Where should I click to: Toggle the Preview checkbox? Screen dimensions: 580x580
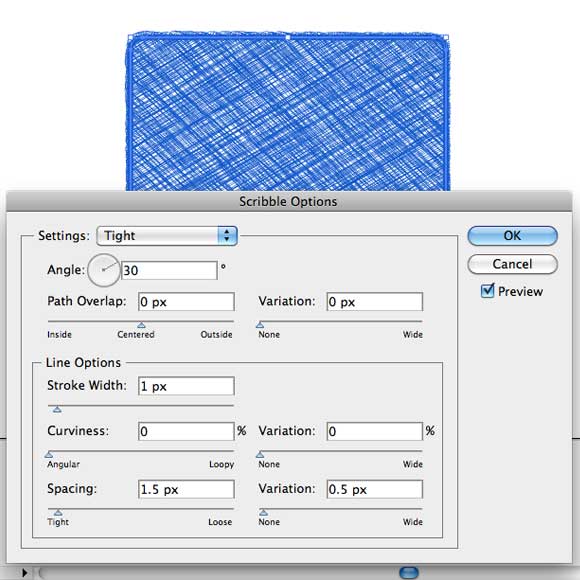click(488, 291)
